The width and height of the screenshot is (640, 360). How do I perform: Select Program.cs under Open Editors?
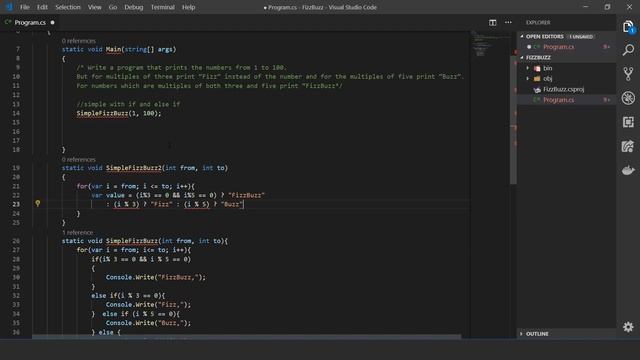click(x=567, y=47)
